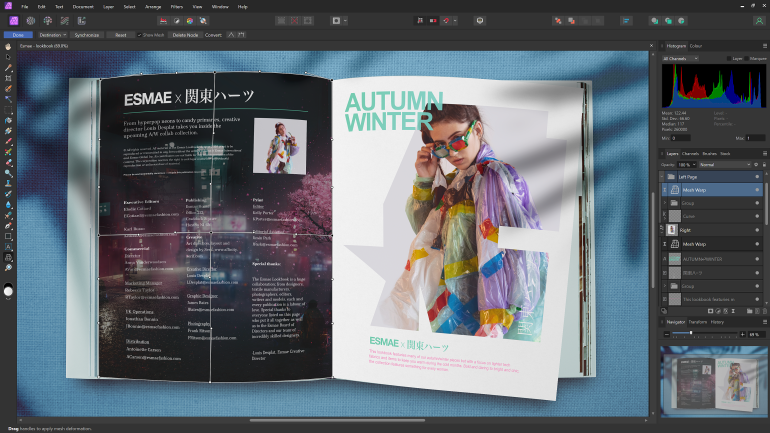Select the Crop tool
This screenshot has width=770, height=433.
8,78
